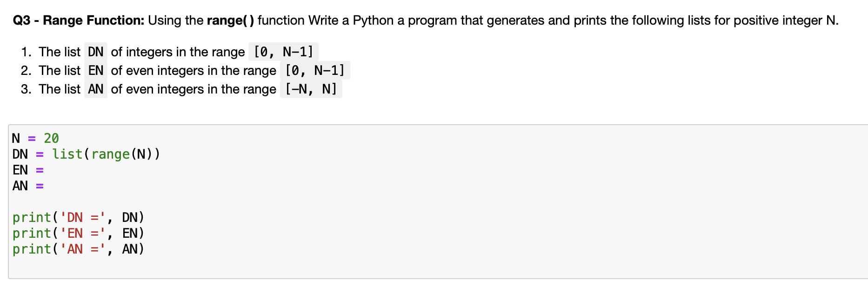Click the inline code 'AN' in item 3
The width and height of the screenshot is (868, 281).
tap(95, 89)
